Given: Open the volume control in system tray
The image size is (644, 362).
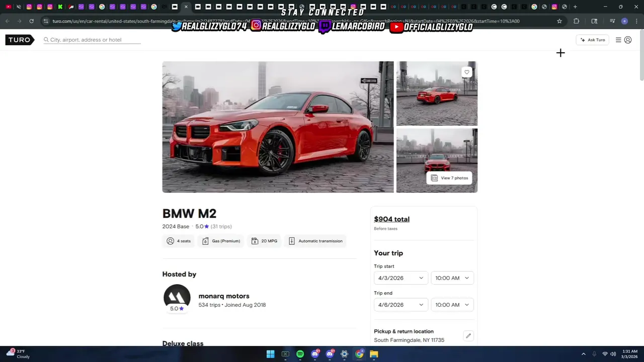Looking at the screenshot, I should [613, 354].
